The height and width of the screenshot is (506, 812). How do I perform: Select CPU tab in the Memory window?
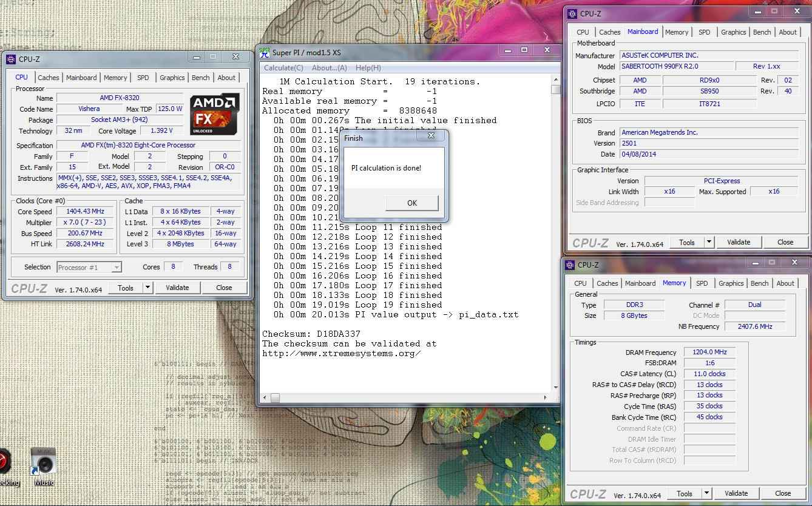click(580, 283)
